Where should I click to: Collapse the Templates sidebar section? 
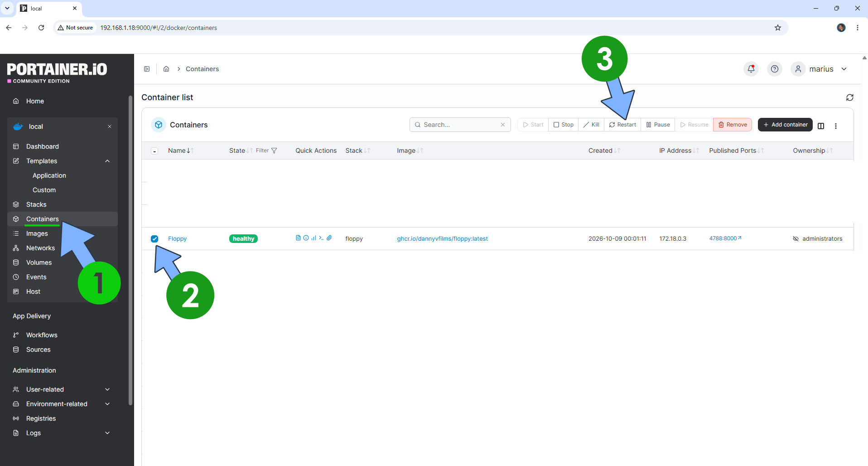point(107,161)
